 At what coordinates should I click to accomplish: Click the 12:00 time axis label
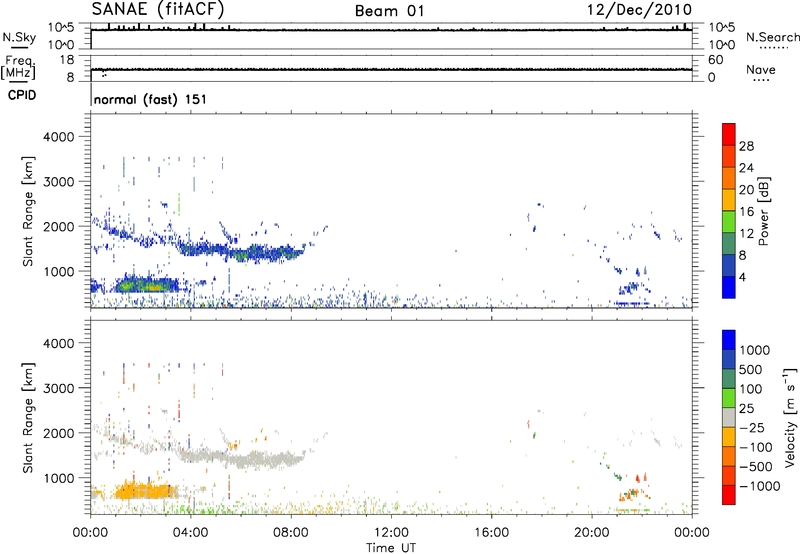point(391,533)
